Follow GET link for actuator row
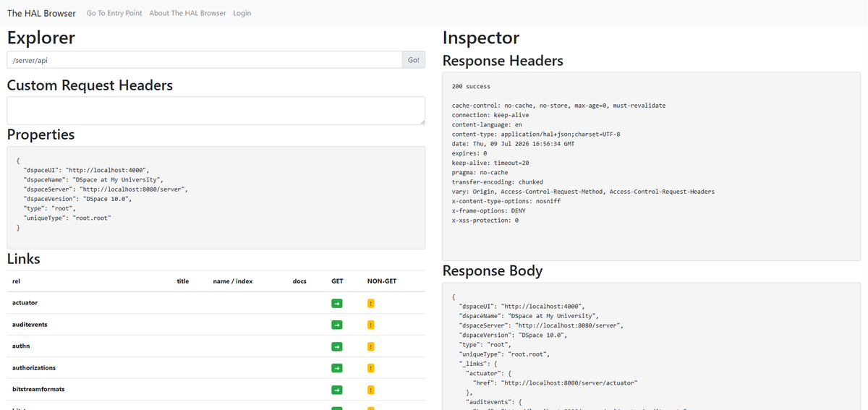Image resolution: width=868 pixels, height=410 pixels. 337,303
